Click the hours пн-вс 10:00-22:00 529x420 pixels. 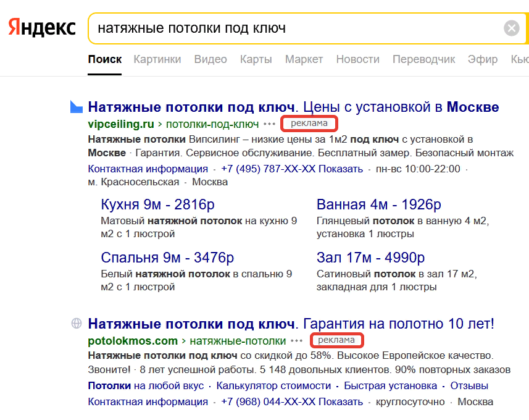point(418,169)
